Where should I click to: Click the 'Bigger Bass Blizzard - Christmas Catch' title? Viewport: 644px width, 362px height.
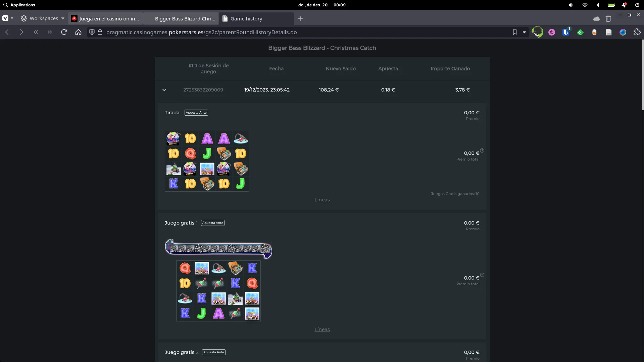[x=322, y=48]
